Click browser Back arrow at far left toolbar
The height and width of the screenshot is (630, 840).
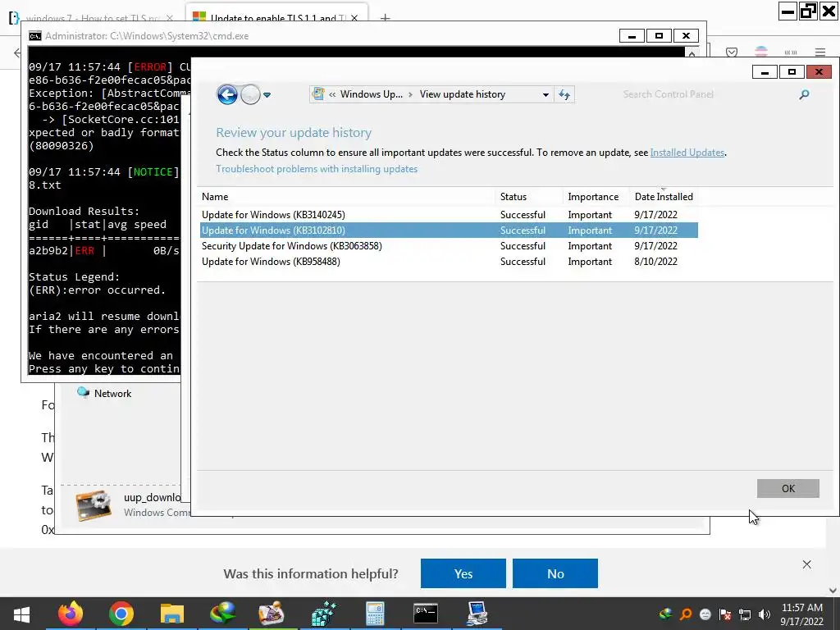(x=18, y=52)
